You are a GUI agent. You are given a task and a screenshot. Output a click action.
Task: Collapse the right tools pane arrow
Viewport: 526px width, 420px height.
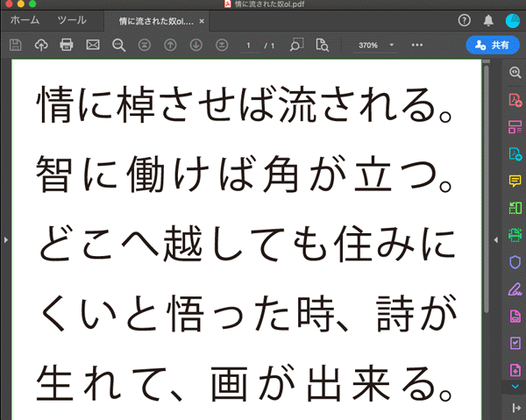pos(496,240)
